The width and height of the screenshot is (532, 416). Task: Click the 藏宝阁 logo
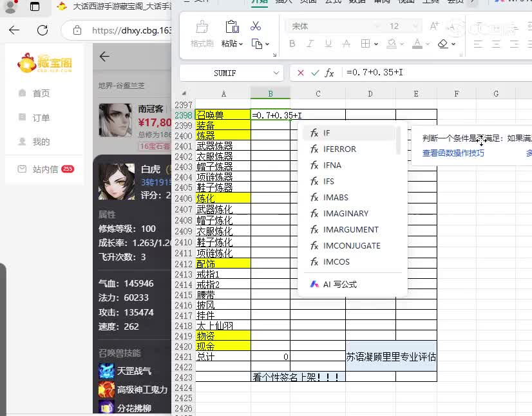[x=45, y=62]
